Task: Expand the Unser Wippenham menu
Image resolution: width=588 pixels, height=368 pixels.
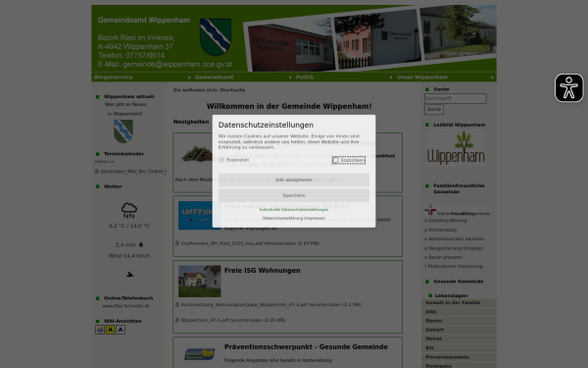Action: pyautogui.click(x=446, y=77)
